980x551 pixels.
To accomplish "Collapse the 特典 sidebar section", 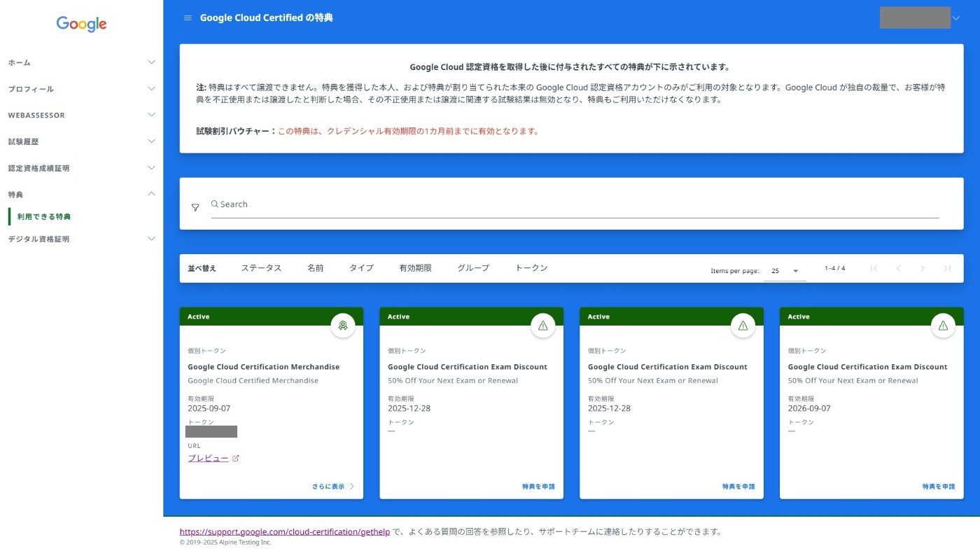I will (x=82, y=195).
